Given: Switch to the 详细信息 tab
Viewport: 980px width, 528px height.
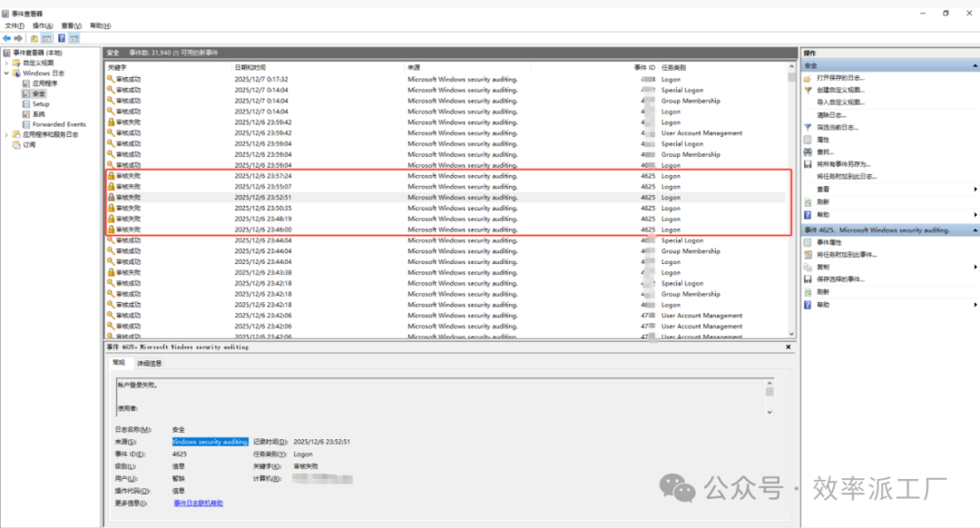Looking at the screenshot, I should click(149, 363).
